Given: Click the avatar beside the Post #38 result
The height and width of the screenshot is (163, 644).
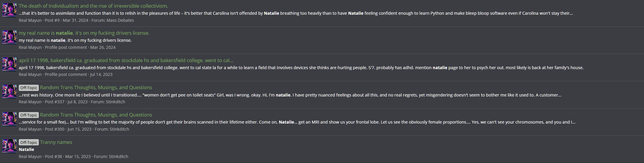Looking at the screenshot, I should (9, 146).
